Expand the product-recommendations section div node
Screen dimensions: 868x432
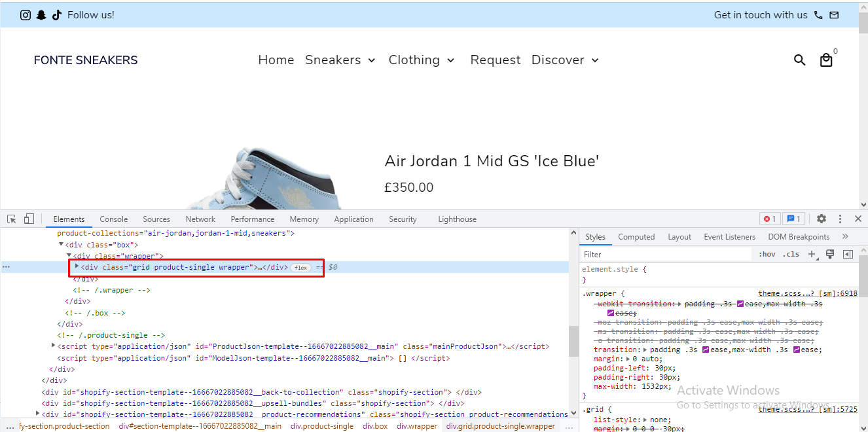[x=38, y=414]
